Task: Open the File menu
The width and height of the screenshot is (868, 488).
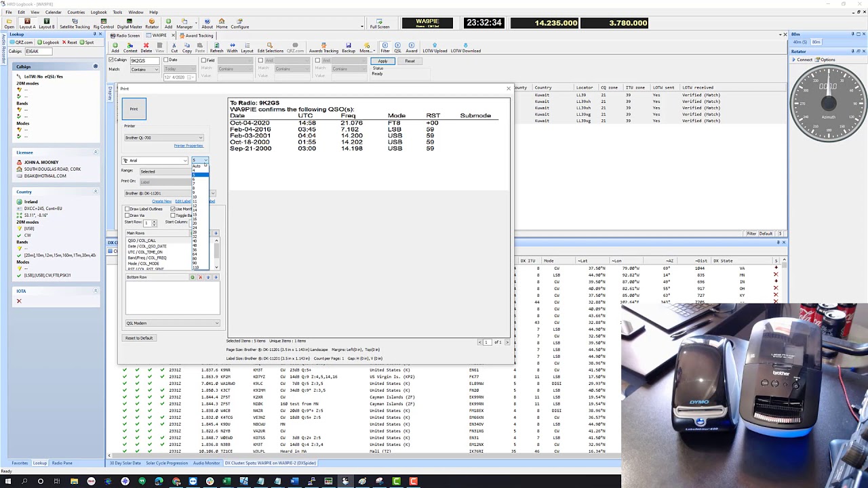Action: pyautogui.click(x=9, y=12)
